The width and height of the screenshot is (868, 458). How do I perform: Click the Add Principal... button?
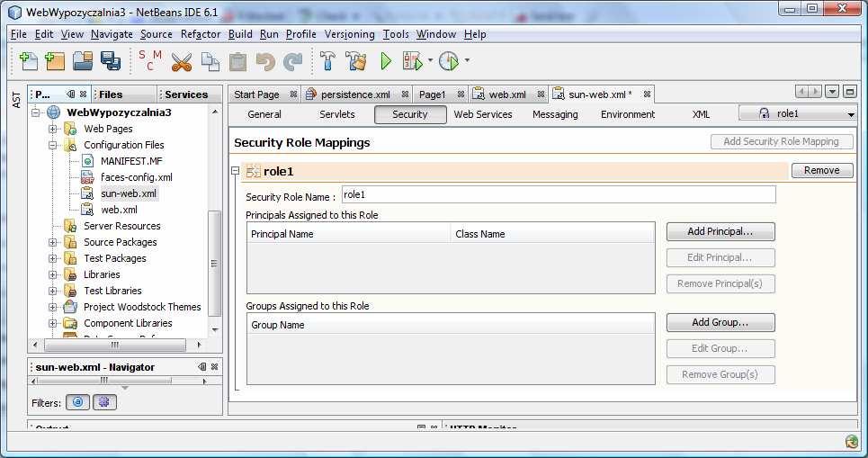pyautogui.click(x=720, y=231)
